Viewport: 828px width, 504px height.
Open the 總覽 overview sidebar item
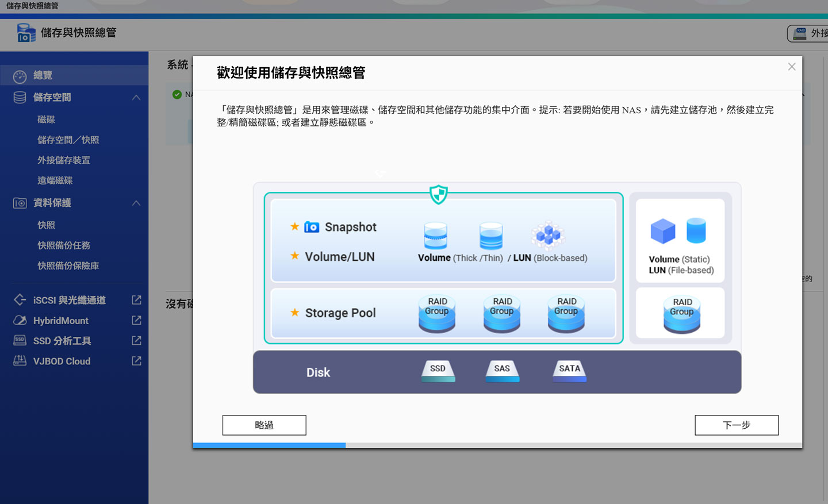74,75
